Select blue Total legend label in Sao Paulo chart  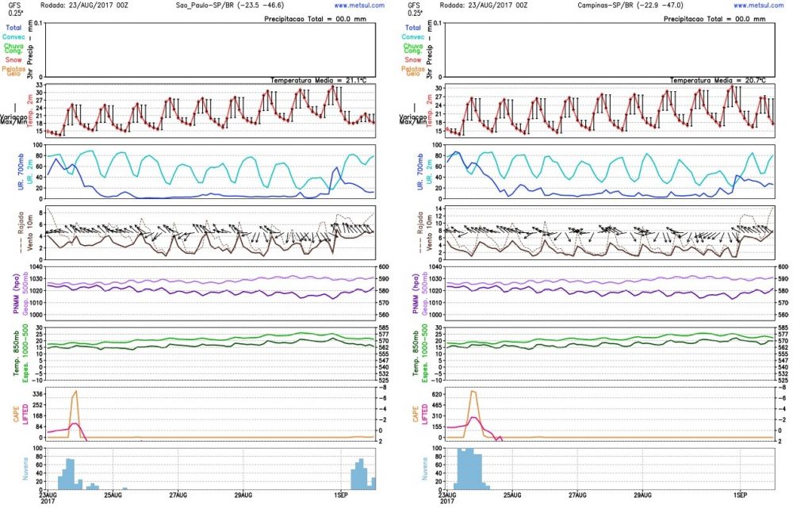[13, 28]
